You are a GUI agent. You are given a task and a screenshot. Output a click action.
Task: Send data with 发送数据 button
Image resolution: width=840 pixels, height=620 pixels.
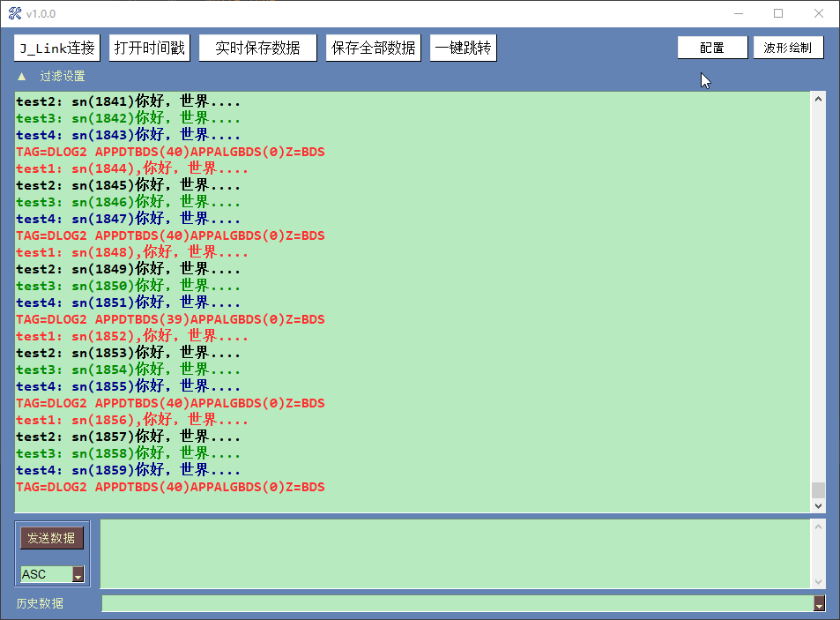(x=51, y=538)
